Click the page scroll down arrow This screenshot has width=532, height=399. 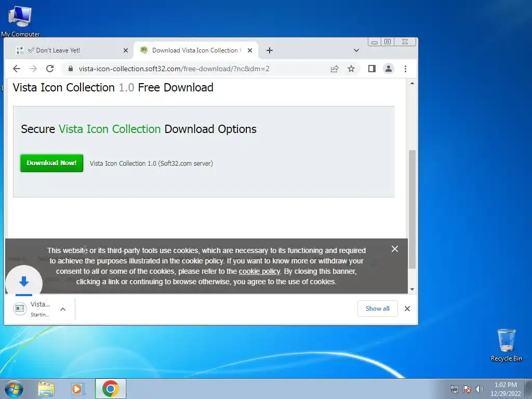coord(412,289)
